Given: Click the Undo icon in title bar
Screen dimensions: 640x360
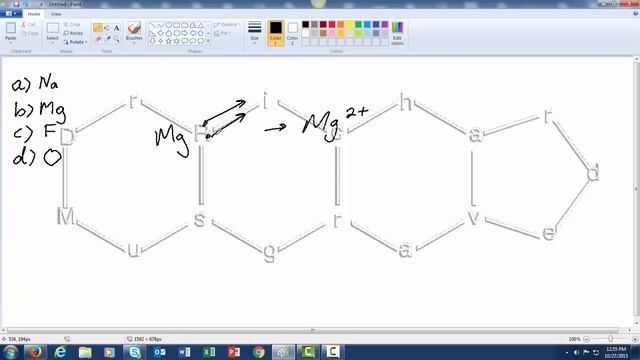Looking at the screenshot, I should coord(25,4).
